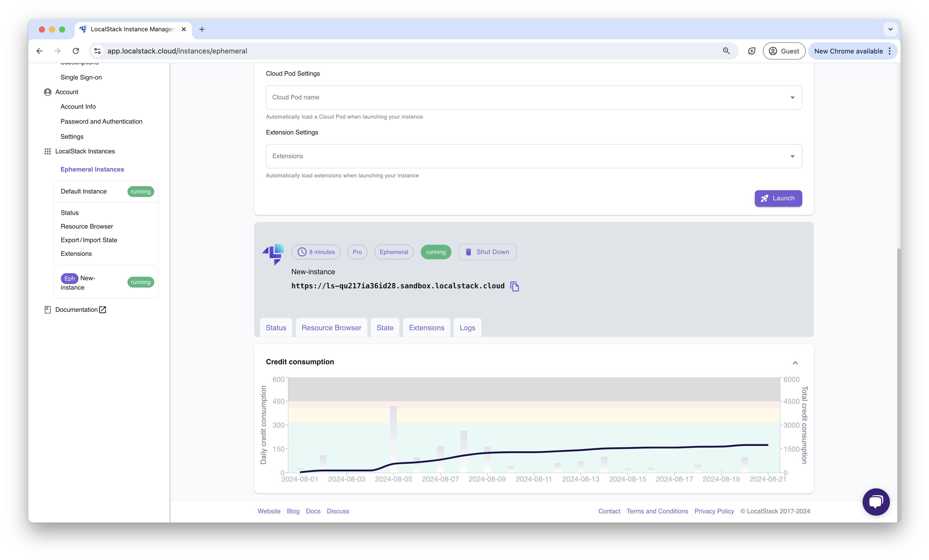Collapse the Credit consumption panel
The height and width of the screenshot is (560, 929).
pos(795,362)
